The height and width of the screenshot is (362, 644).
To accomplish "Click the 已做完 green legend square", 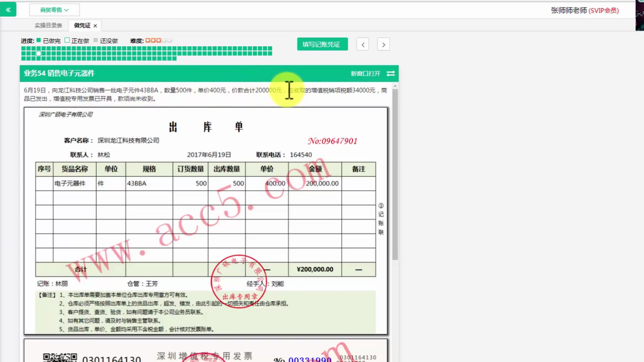I will [39, 40].
